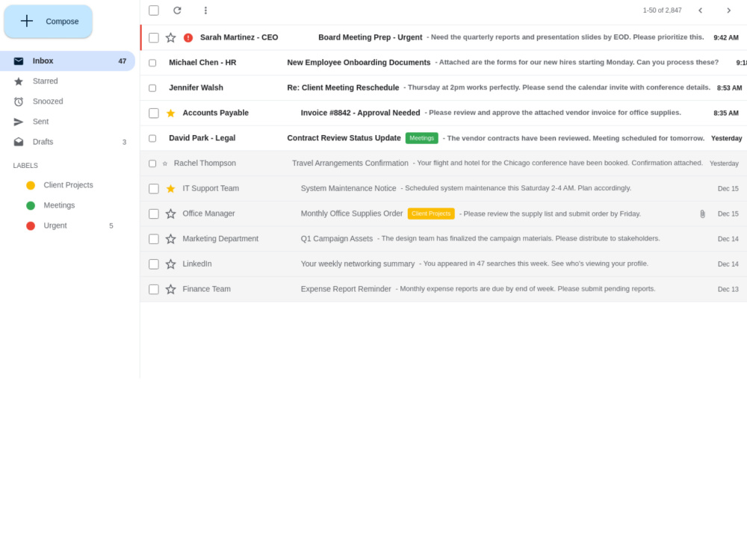Star the Office Manager email
The width and height of the screenshot is (747, 560).
tap(170, 214)
